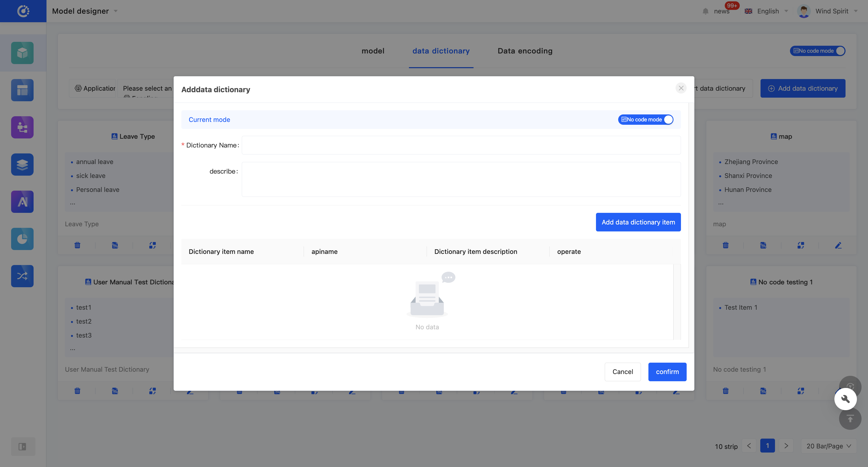Collapse the sidebar with bottom-left panel icon

tap(22, 446)
